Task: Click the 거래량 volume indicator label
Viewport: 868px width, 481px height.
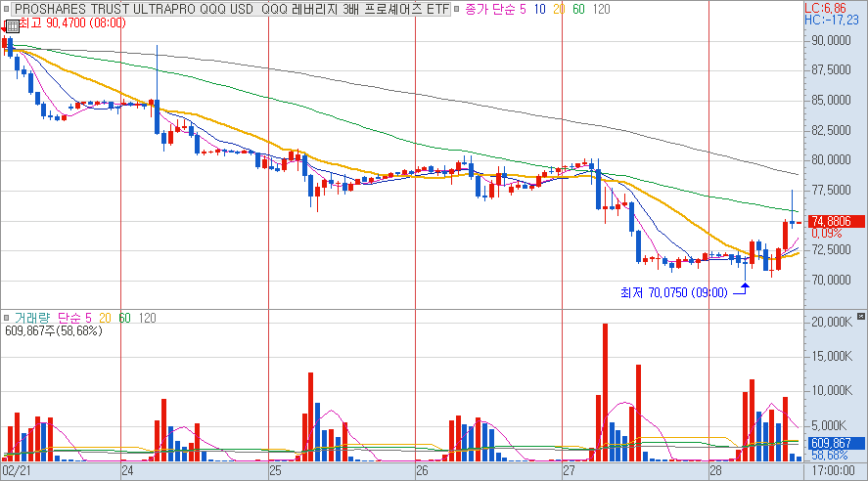Action: [x=32, y=318]
